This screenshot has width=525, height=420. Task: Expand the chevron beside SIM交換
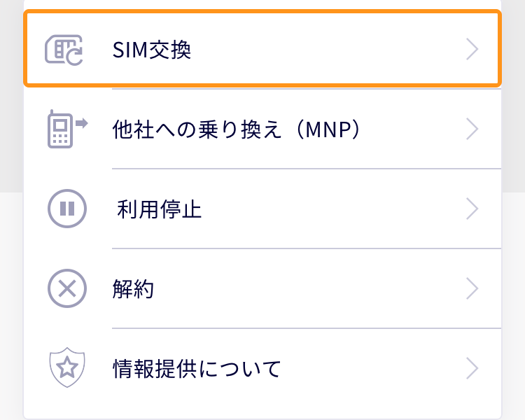click(472, 49)
